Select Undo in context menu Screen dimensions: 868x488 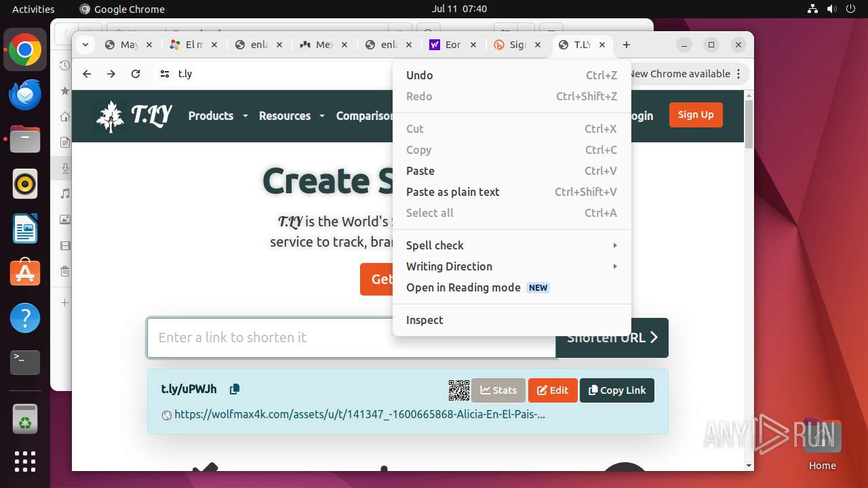pyautogui.click(x=512, y=75)
